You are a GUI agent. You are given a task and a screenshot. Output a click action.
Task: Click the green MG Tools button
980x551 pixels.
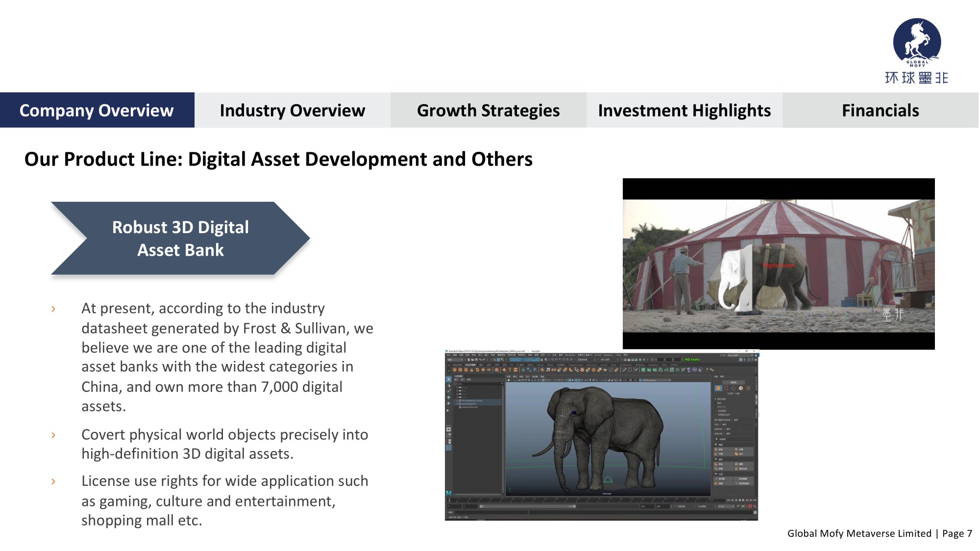[x=692, y=359]
